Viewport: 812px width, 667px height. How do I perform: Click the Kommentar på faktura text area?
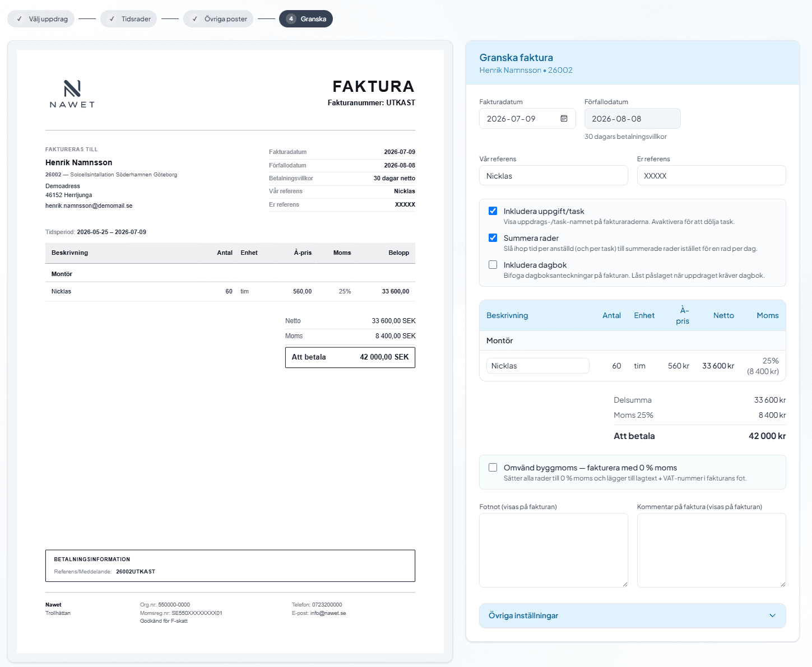[711, 551]
